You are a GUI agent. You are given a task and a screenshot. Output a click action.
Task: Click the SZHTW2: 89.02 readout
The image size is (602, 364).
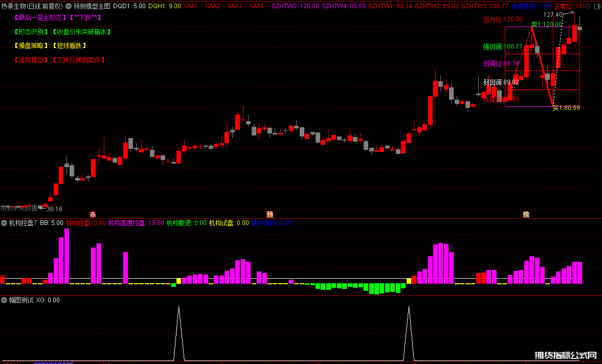(437, 6)
